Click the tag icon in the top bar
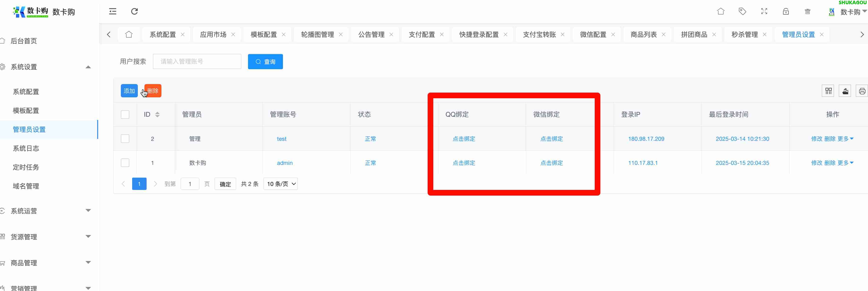 pyautogui.click(x=742, y=11)
